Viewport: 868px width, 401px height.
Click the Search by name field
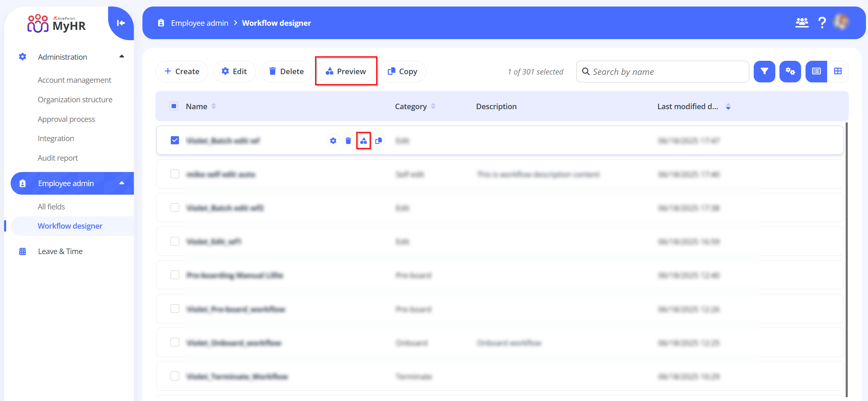tap(662, 71)
